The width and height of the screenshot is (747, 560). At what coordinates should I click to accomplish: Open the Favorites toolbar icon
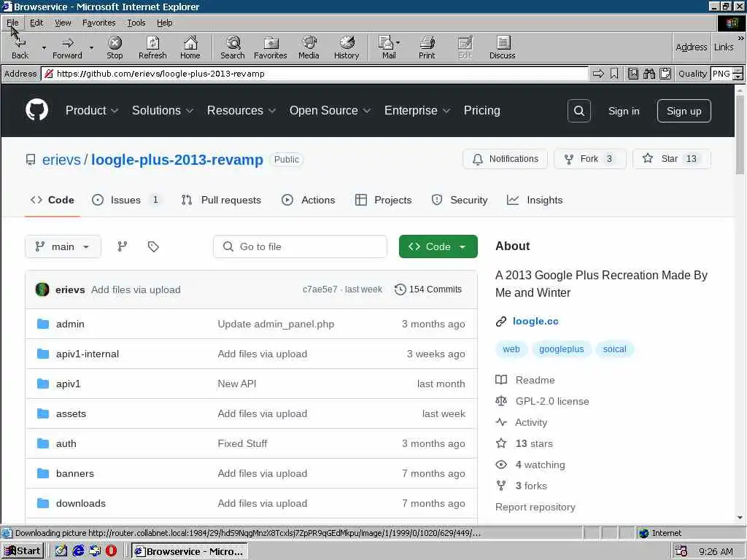pyautogui.click(x=270, y=47)
